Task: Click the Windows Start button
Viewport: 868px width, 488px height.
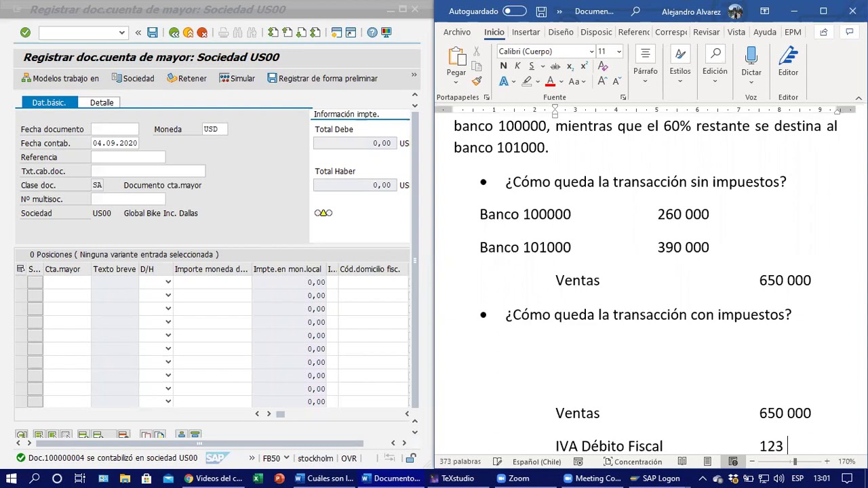Action: coord(11,479)
